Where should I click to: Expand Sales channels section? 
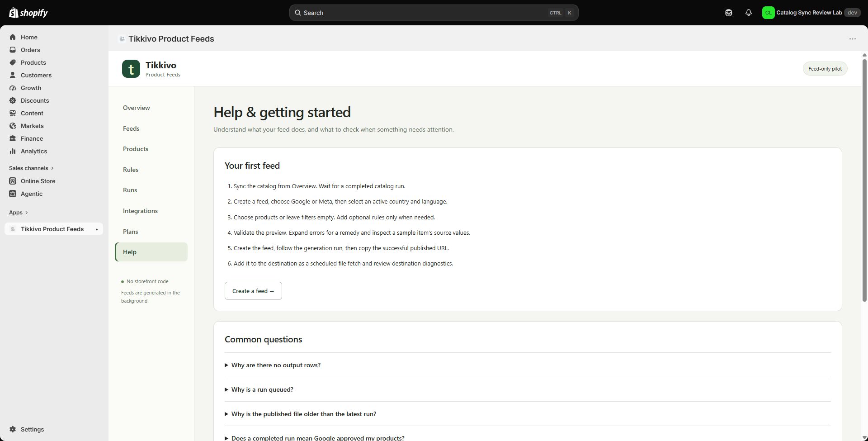[31, 168]
